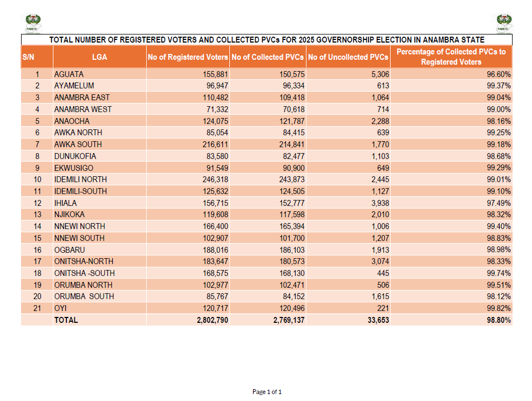532x401 pixels.
Task: Click the LGA column header
Action: click(99, 57)
